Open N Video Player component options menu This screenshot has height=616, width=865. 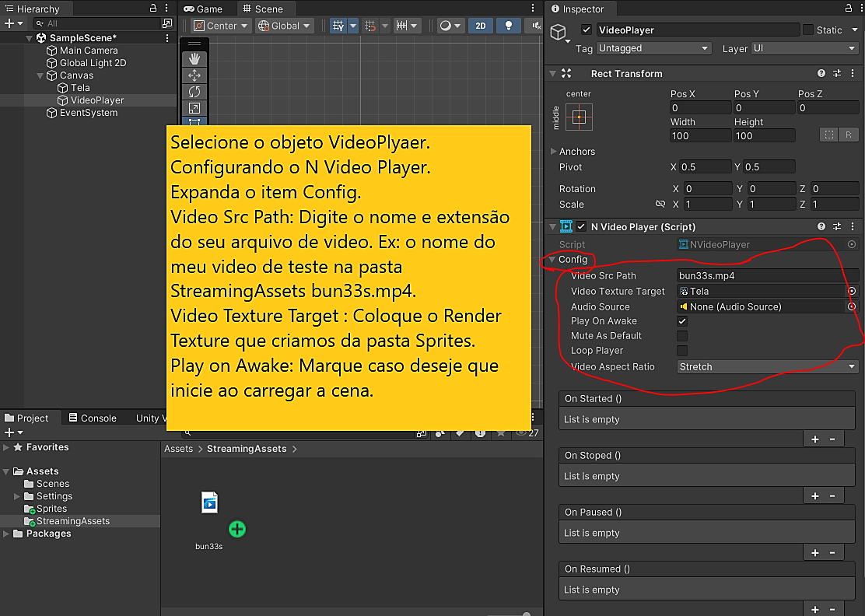[x=853, y=226]
